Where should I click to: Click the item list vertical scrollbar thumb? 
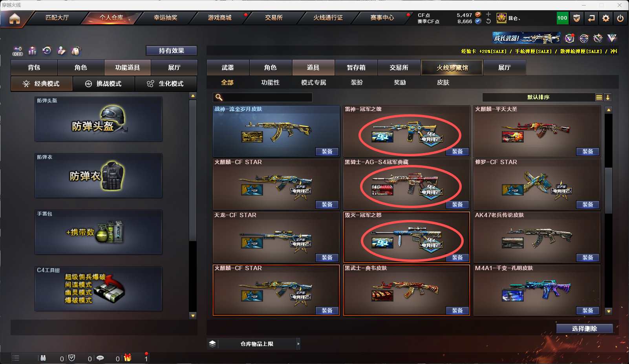(x=609, y=190)
